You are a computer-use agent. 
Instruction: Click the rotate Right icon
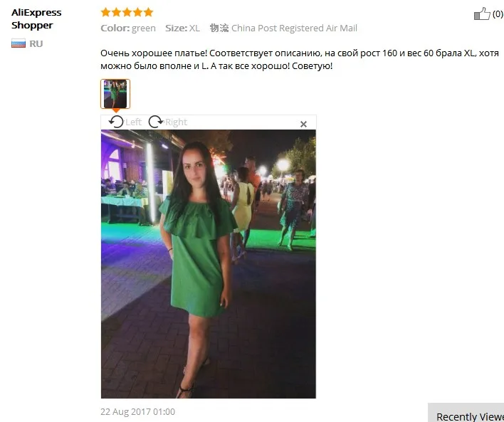(156, 122)
